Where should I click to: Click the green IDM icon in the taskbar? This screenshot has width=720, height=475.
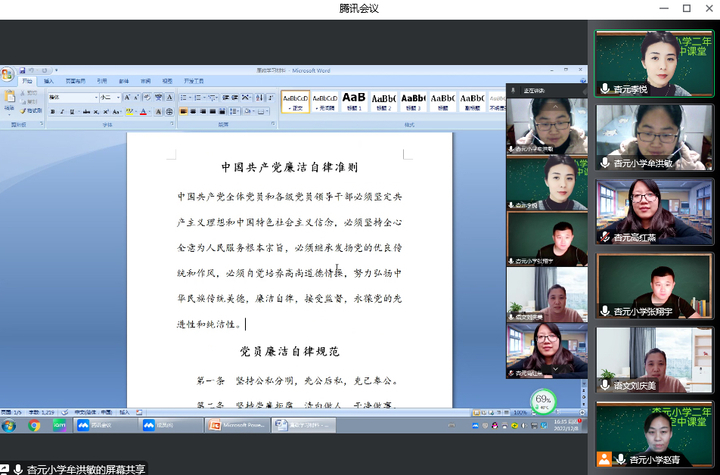point(60,425)
